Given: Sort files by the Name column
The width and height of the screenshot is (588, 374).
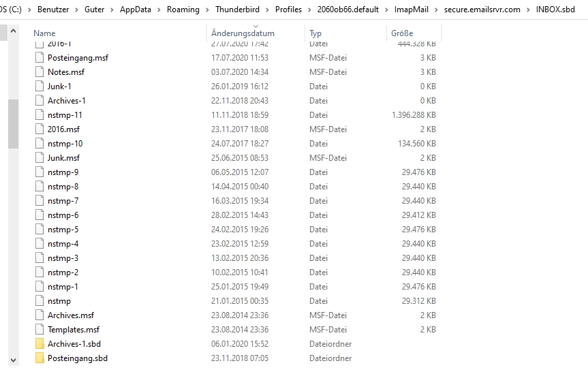Looking at the screenshot, I should coord(45,33).
